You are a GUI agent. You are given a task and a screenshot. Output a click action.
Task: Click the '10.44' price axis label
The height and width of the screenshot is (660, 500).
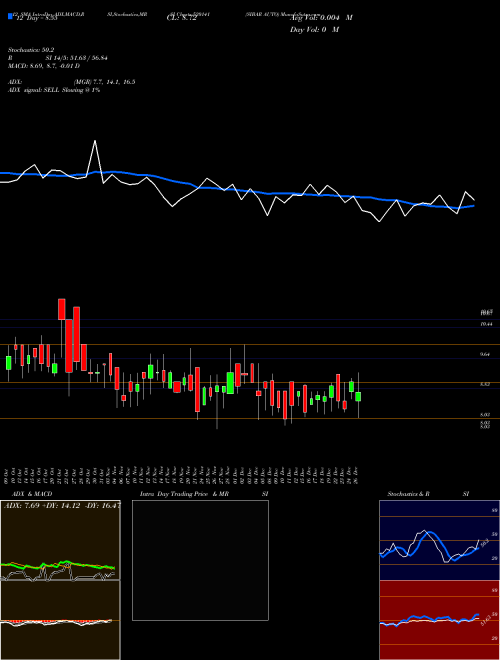pyautogui.click(x=486, y=324)
